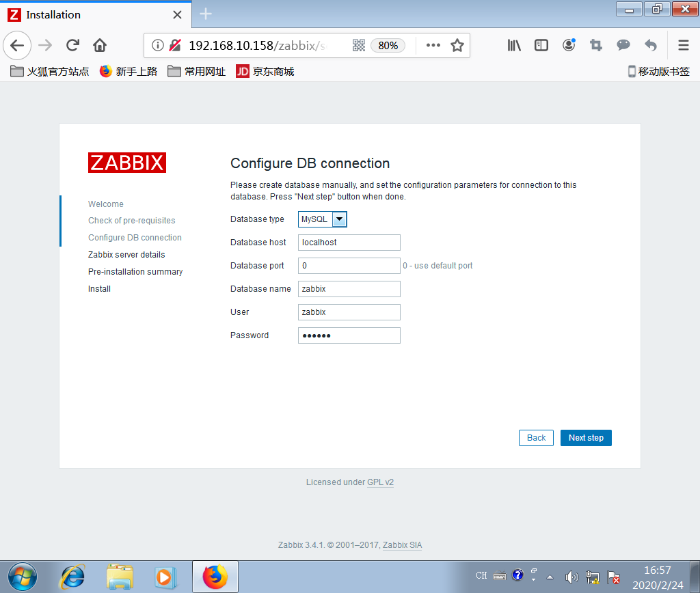
Task: Open 移动版书签 mobile bookmarks
Action: pyautogui.click(x=659, y=71)
